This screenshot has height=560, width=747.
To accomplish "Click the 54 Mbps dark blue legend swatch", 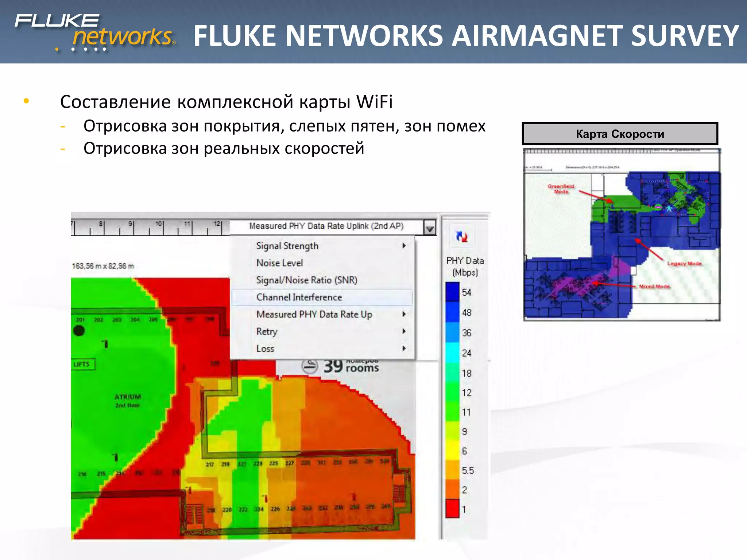I will tap(452, 292).
